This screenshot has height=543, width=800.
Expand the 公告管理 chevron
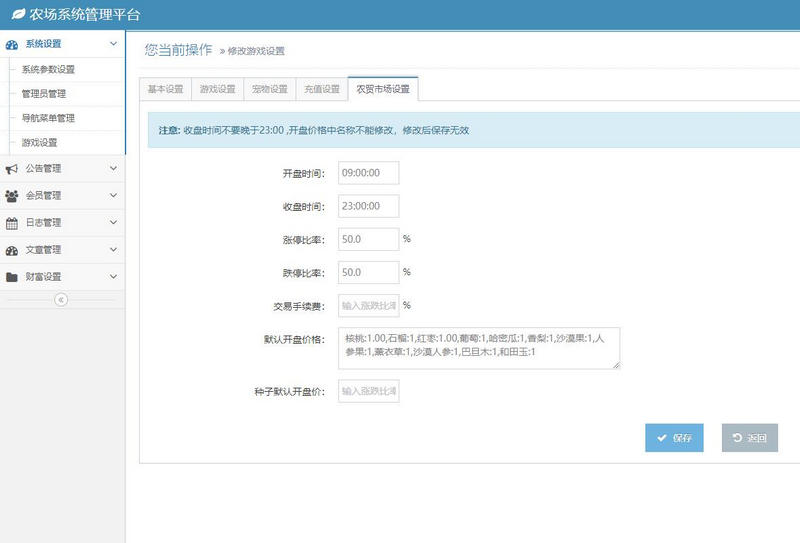coord(113,168)
